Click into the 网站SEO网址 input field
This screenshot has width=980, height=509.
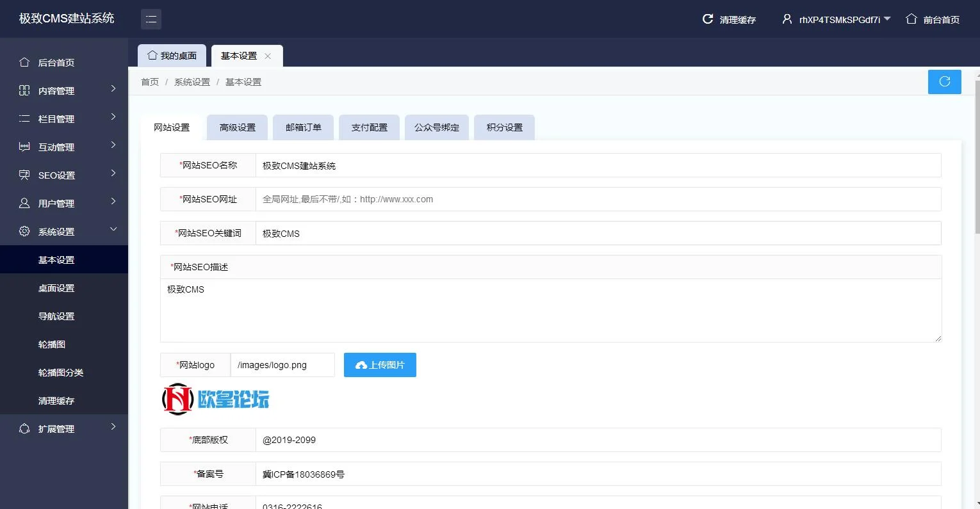point(598,199)
